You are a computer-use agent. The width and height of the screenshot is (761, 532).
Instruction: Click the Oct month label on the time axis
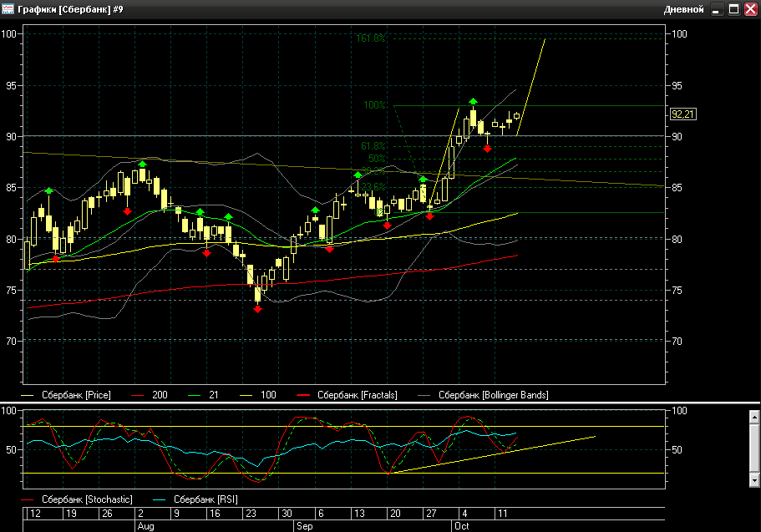click(462, 526)
